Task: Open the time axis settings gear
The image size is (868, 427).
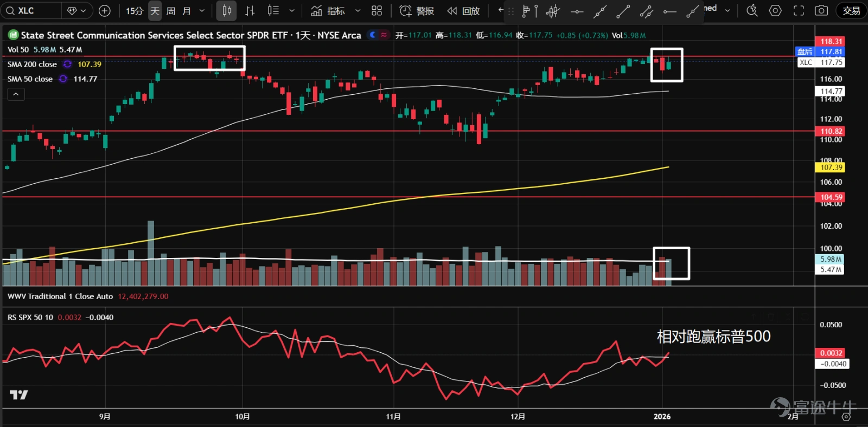Action: point(846,417)
